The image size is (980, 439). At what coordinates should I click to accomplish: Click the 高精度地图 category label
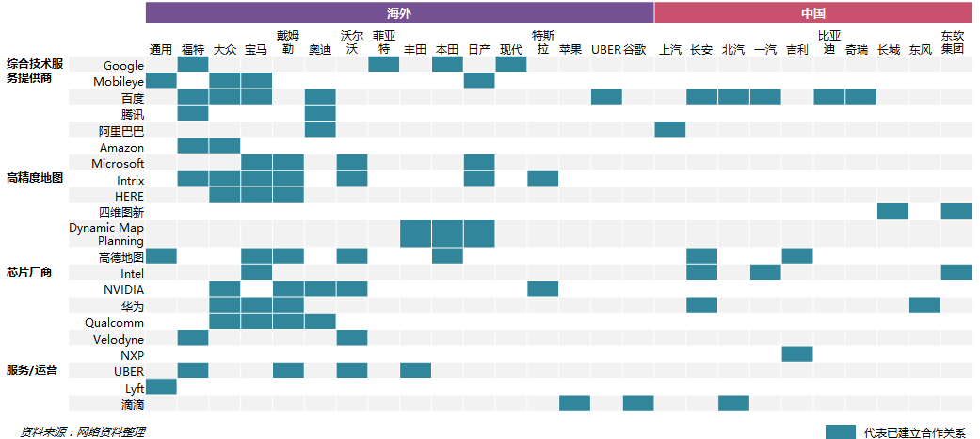click(35, 178)
